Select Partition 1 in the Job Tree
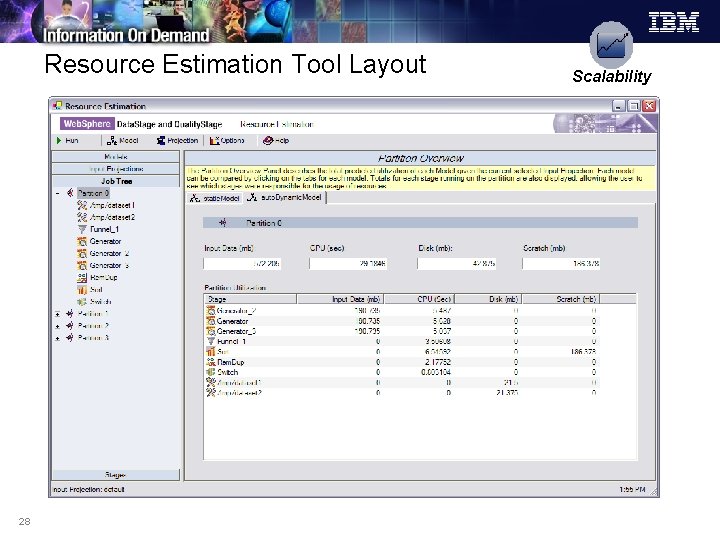Viewport: 720px width, 540px height. point(93,314)
